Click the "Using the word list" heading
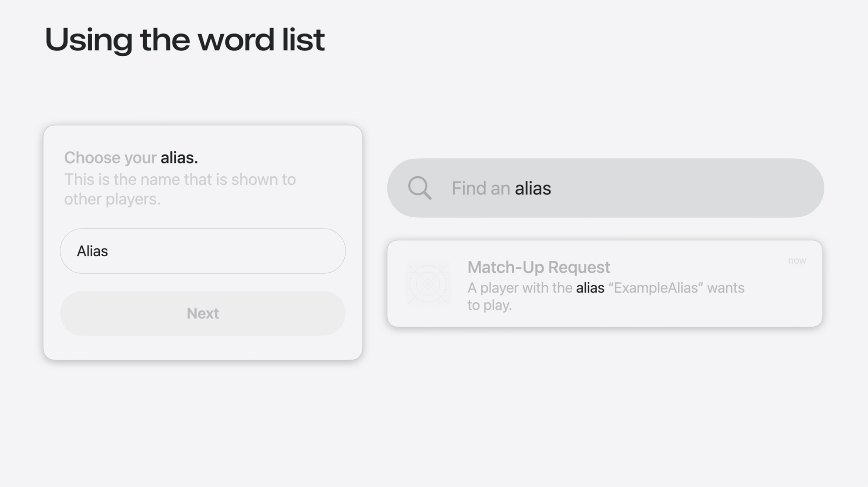Screen dimensions: 868x487 (x=185, y=40)
